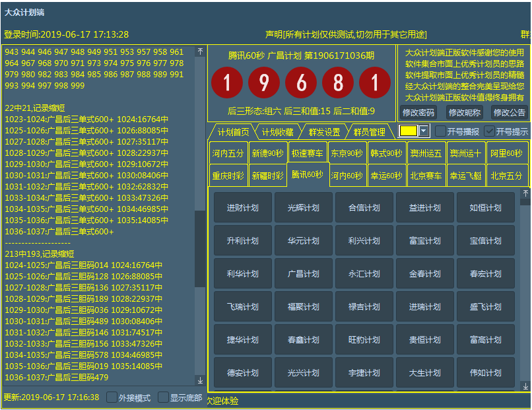Image resolution: width=532 pixels, height=410 pixels.
Task: Click plan list scroll-up arrow
Action: [525, 193]
